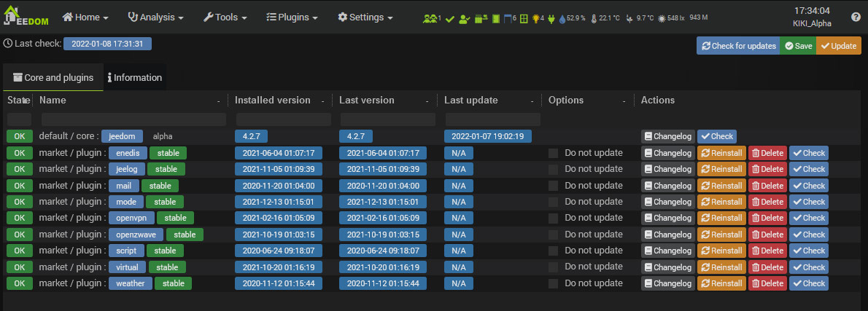Click the user-check status icon
Viewport: 868px width, 311px height.
465,19
